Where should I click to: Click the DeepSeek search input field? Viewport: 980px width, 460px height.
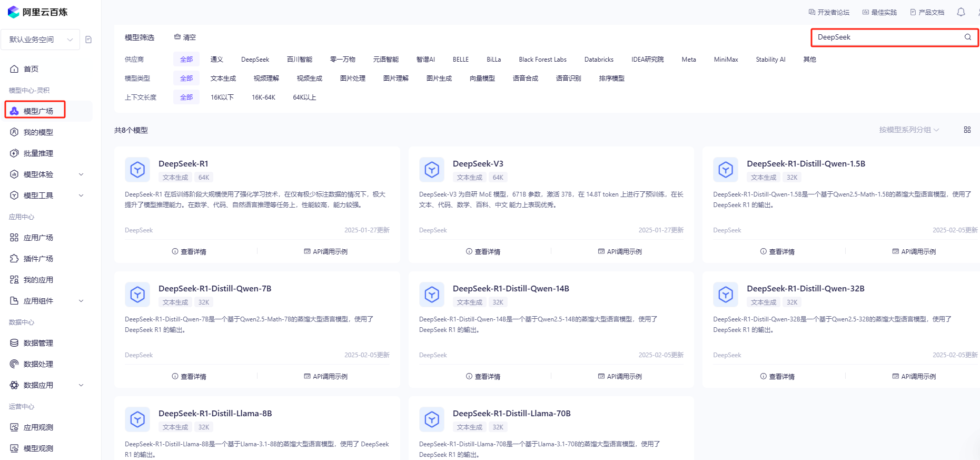(895, 37)
